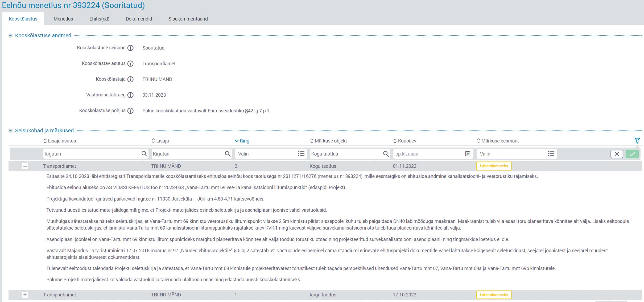Click Transpordiamet in the 01.11.2023 row
644x302 pixels.
click(x=59, y=166)
